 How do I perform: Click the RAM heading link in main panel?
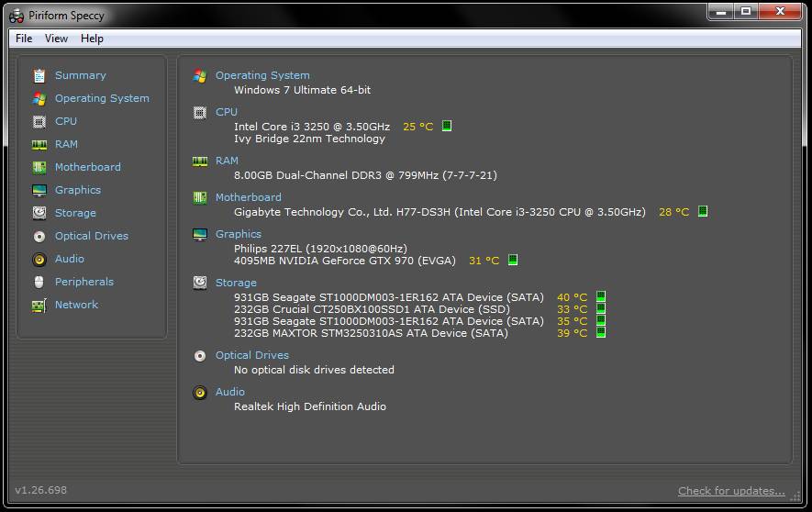pos(227,161)
